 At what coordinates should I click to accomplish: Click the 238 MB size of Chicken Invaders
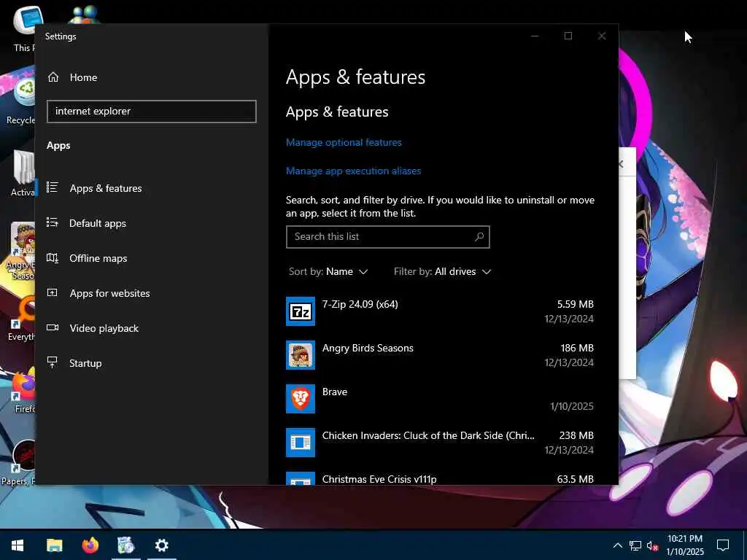coord(576,436)
